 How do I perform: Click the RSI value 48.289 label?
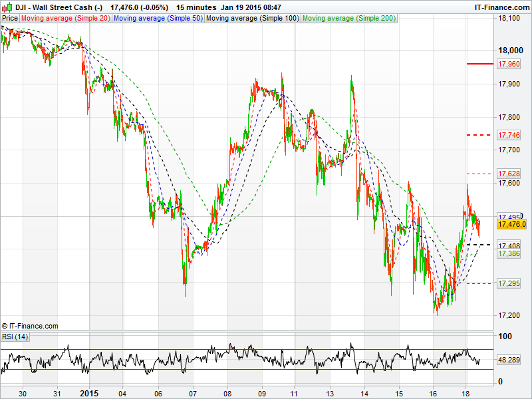(x=509, y=360)
